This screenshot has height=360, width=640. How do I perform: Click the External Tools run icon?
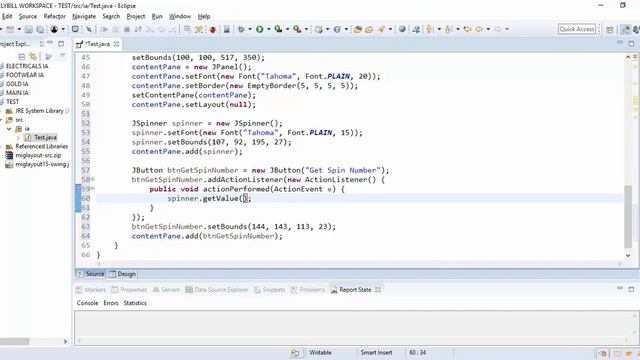[x=297, y=29]
